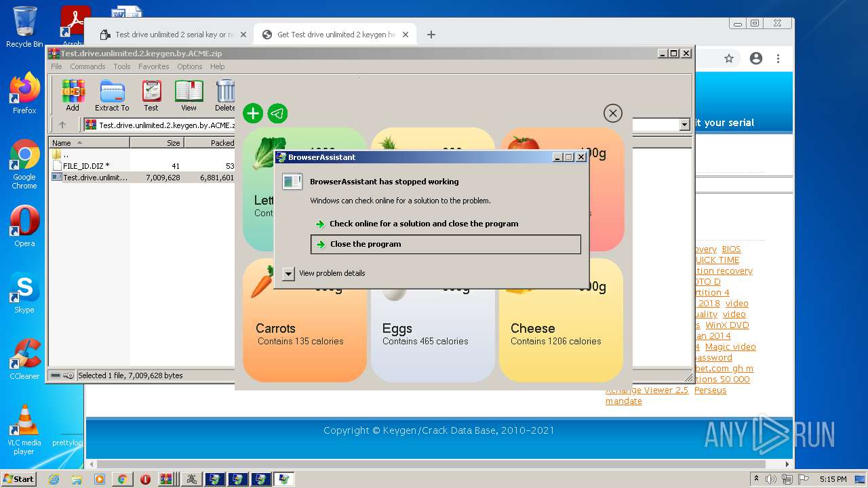Close the calorie app with circled X
This screenshot has height=488, width=868.
pyautogui.click(x=612, y=113)
